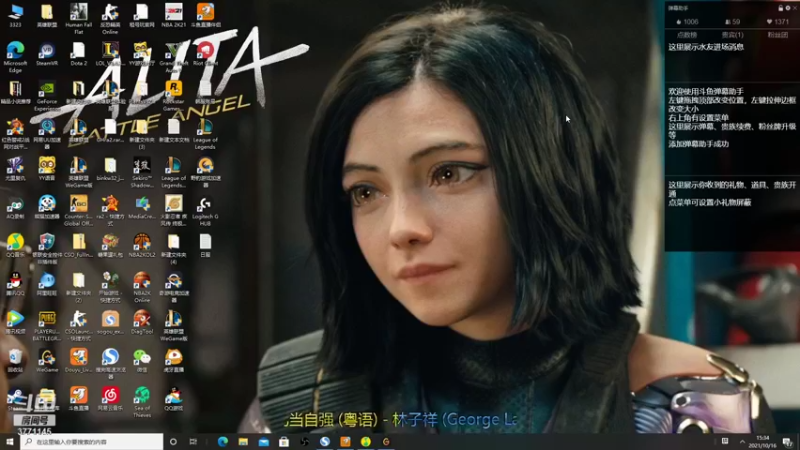Show hidden system tray icons chevron
This screenshot has width=800, height=450.
[x=742, y=441]
